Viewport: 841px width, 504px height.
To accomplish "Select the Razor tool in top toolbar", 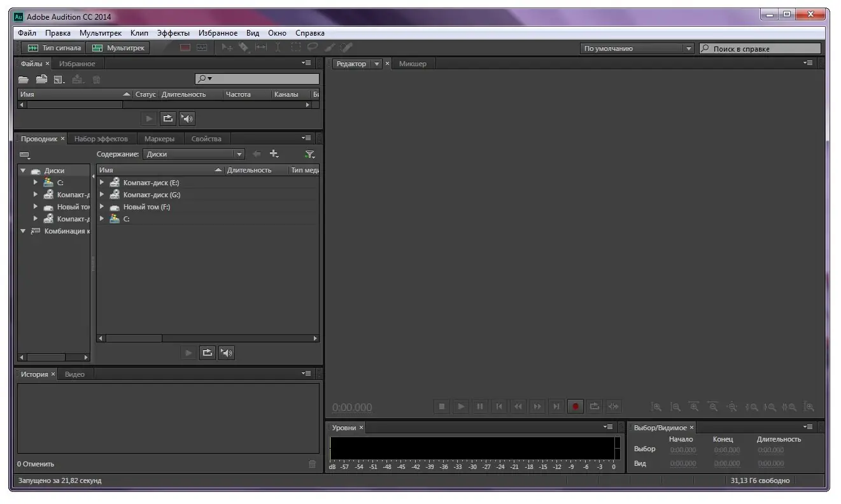I will click(x=244, y=47).
